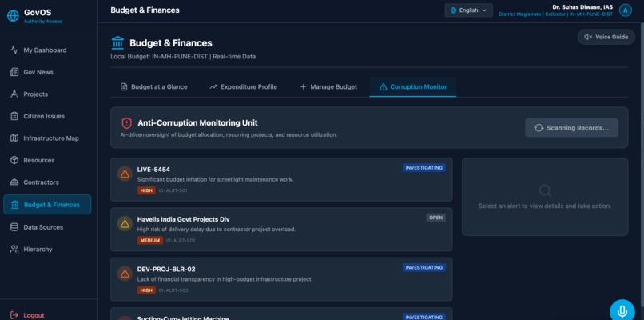644x320 pixels.
Task: Click Authority Access label under GovOS
Action: [x=42, y=22]
